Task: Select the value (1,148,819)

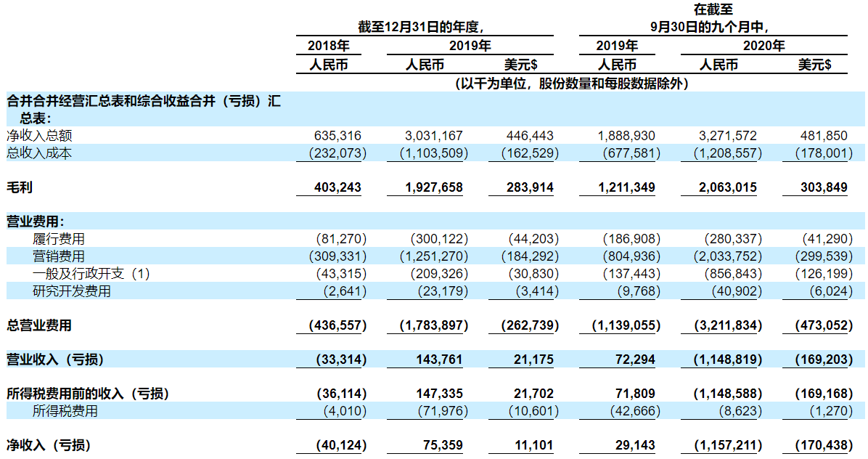Action: tap(728, 360)
